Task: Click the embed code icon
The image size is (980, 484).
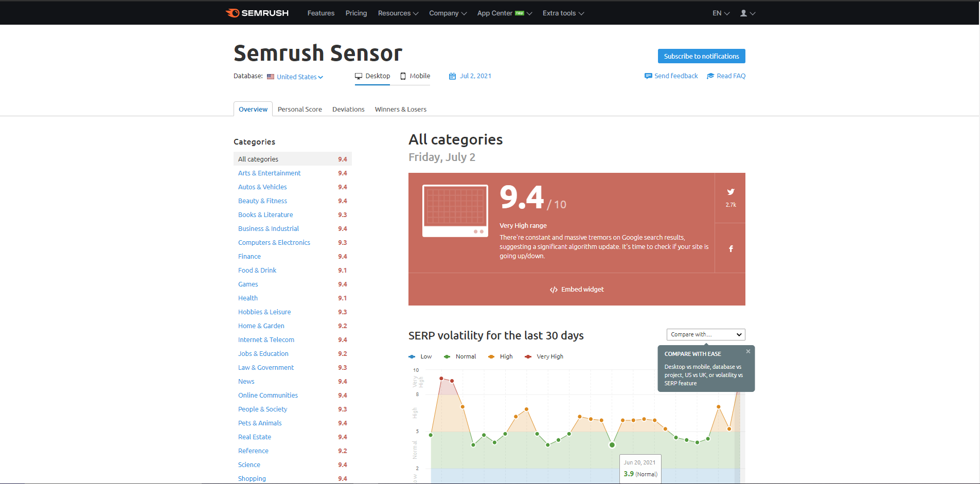Action: tap(554, 290)
